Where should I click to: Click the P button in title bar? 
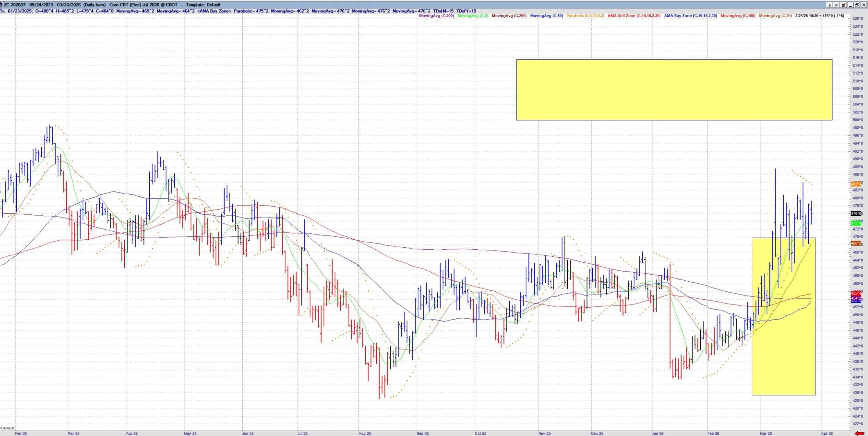point(837,5)
